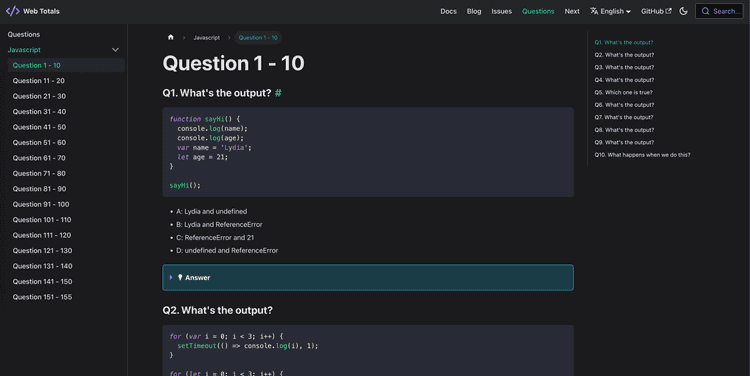Jump to Q2 in table of contents

point(624,55)
